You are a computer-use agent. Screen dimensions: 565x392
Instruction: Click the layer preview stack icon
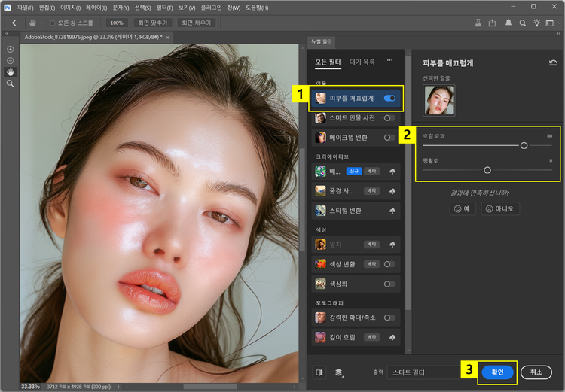tap(339, 372)
